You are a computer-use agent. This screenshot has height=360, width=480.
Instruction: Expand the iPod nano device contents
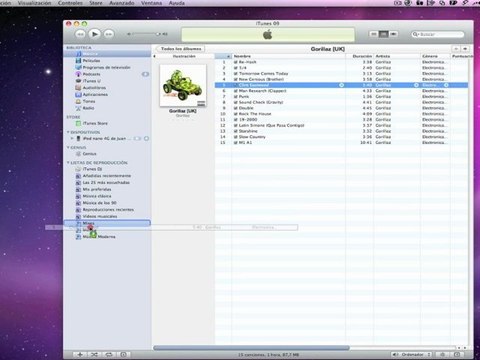click(72, 138)
